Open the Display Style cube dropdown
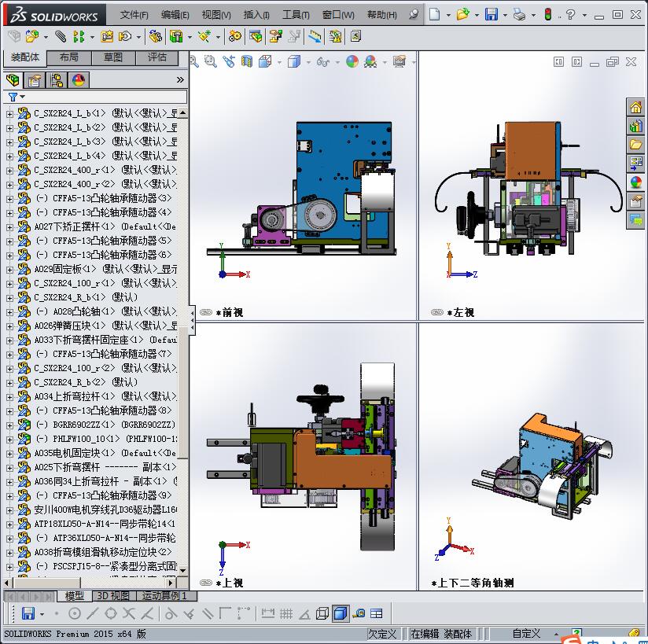The image size is (648, 644). click(x=308, y=62)
